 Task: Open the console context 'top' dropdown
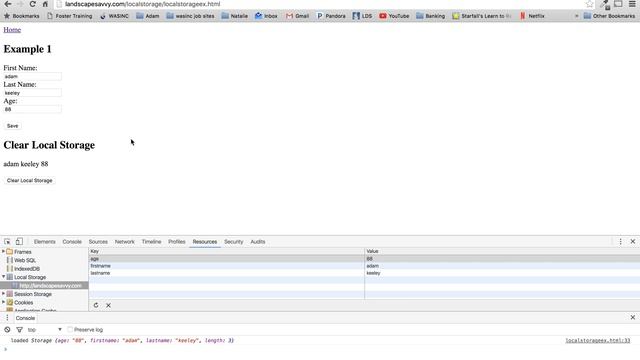click(x=45, y=329)
